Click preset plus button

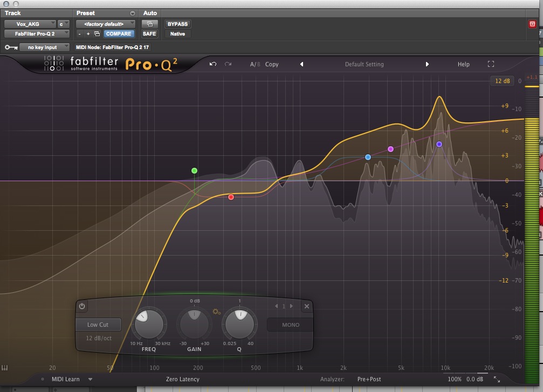(x=88, y=33)
